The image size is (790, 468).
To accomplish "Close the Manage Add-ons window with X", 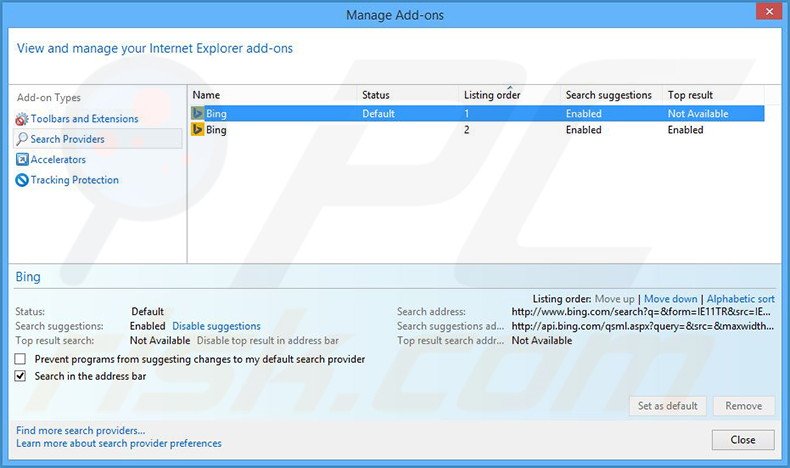I will pyautogui.click(x=769, y=12).
